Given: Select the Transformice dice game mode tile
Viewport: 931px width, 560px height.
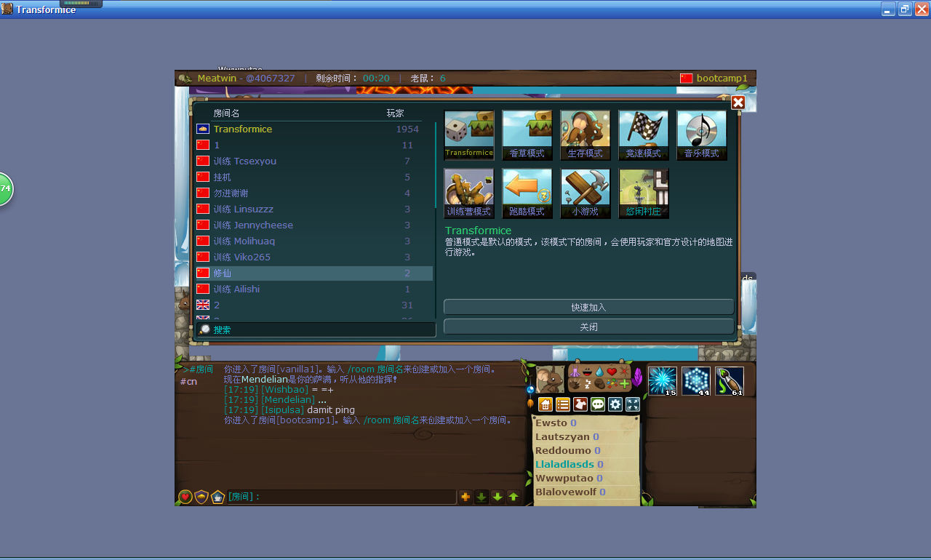Looking at the screenshot, I should (469, 135).
